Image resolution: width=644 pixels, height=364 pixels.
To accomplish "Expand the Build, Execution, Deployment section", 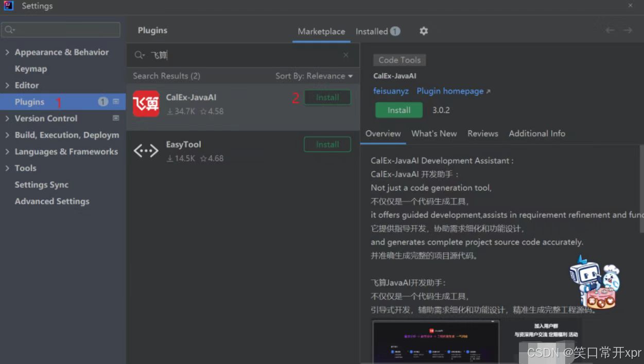I will coord(7,135).
